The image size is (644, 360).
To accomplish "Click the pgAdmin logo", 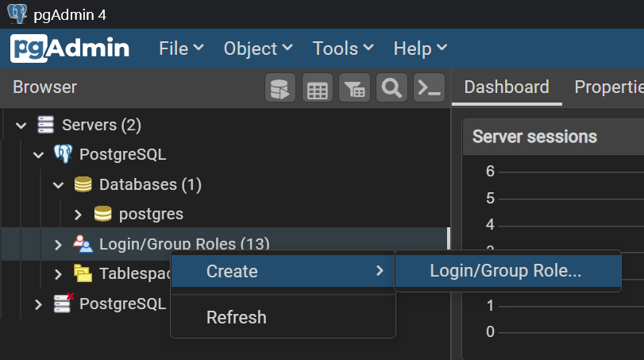I will click(70, 48).
